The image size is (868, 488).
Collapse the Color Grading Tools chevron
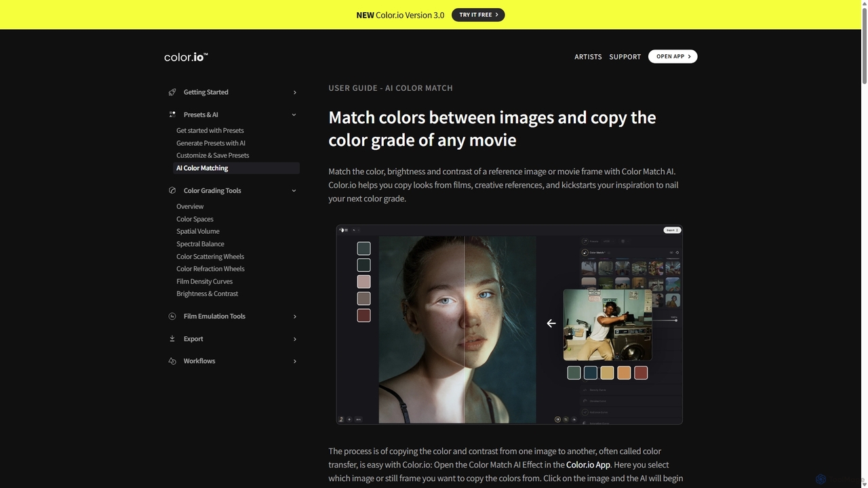point(294,190)
